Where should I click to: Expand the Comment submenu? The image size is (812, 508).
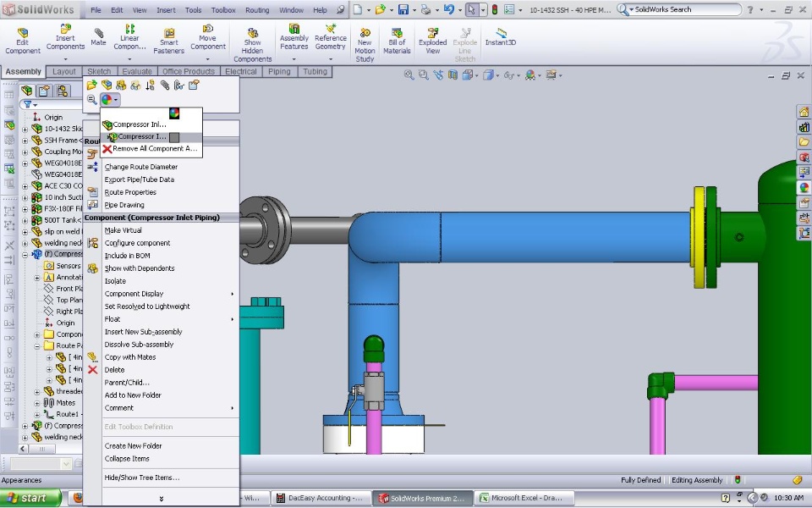tap(232, 408)
